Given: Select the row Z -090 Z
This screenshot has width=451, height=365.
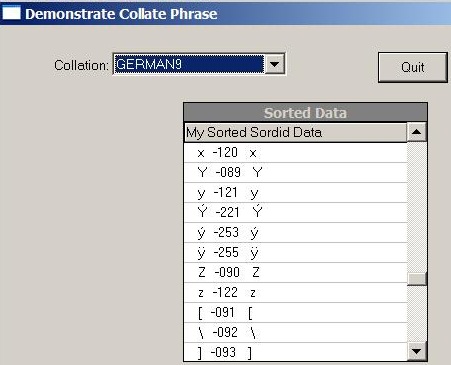Looking at the screenshot, I should tap(296, 273).
